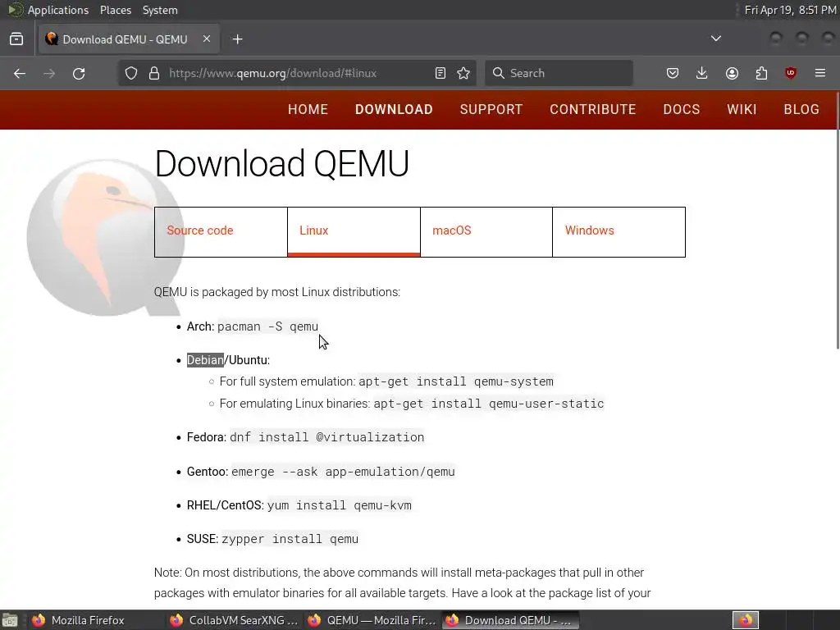The image size is (840, 630).
Task: Open the Firefox View icon left of tabs
Action: point(16,39)
